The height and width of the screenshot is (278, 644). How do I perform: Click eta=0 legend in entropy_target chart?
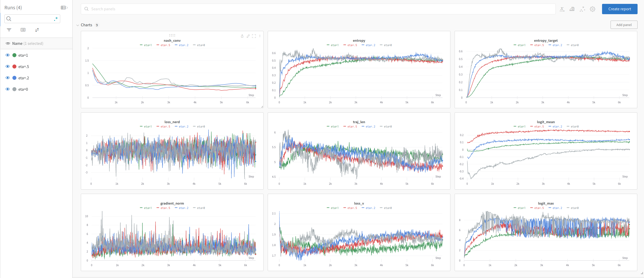[x=573, y=45]
